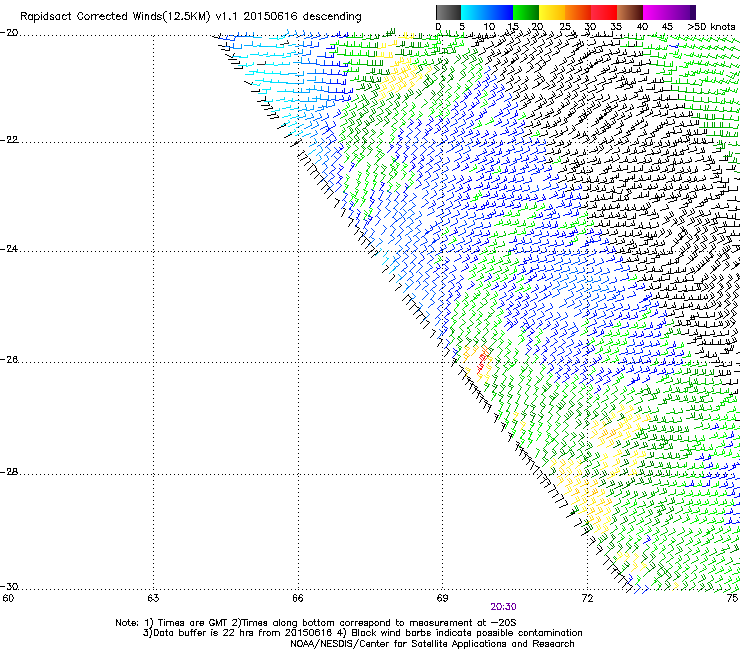
Task: Click the -30 latitude axis label
Action: (x=9, y=586)
